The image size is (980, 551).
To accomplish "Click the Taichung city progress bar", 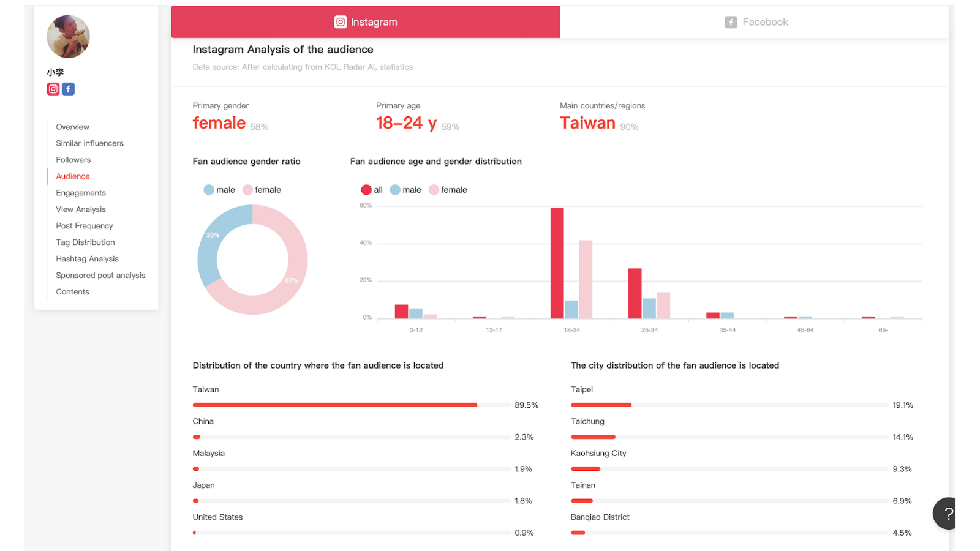I will tap(729, 437).
